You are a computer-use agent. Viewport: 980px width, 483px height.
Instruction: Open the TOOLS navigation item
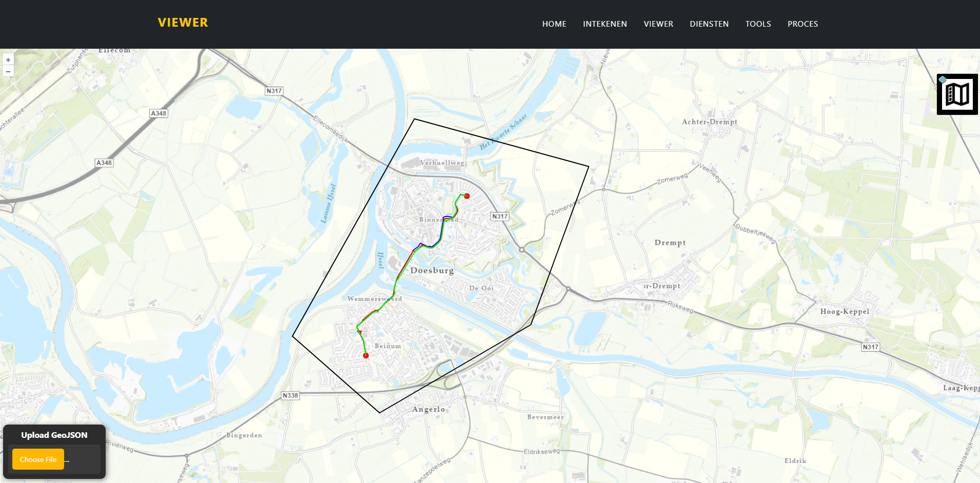pyautogui.click(x=758, y=24)
